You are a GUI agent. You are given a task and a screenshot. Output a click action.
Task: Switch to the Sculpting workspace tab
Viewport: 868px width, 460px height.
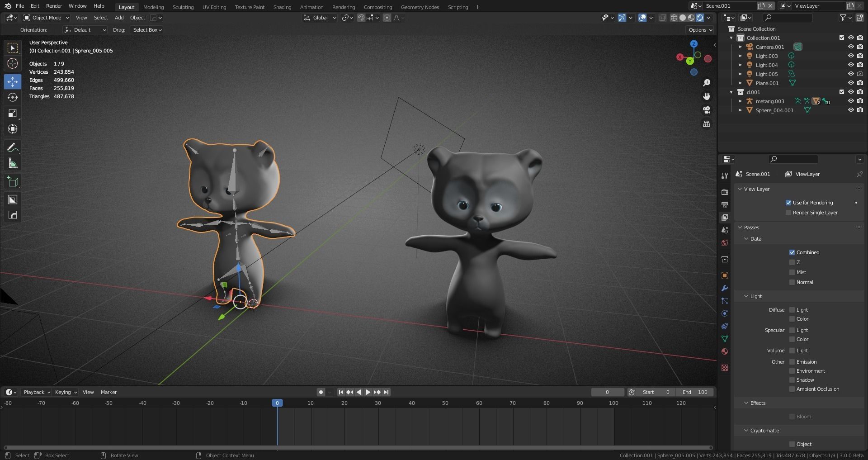click(x=183, y=7)
